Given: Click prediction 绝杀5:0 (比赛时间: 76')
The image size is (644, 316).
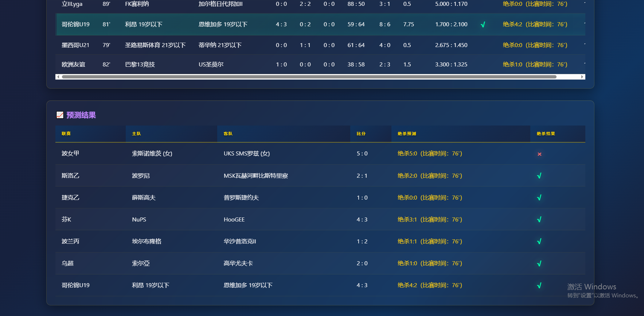Looking at the screenshot, I should click(x=430, y=154).
